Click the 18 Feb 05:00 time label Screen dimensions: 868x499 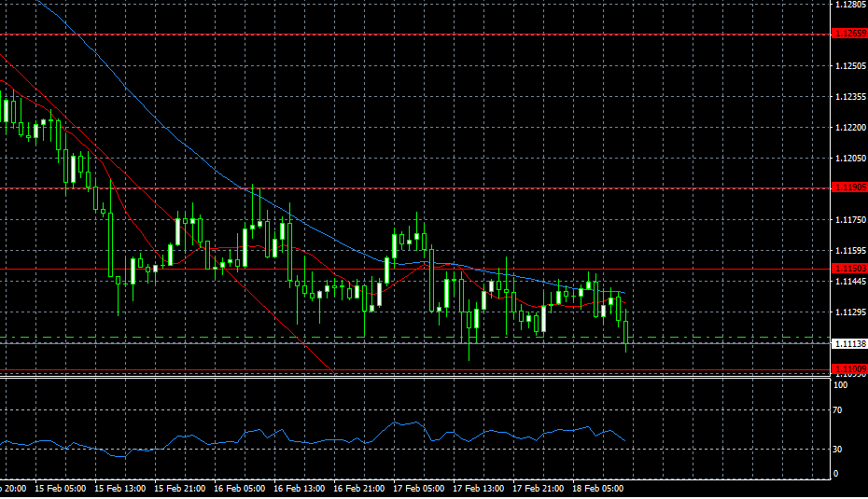[598, 489]
